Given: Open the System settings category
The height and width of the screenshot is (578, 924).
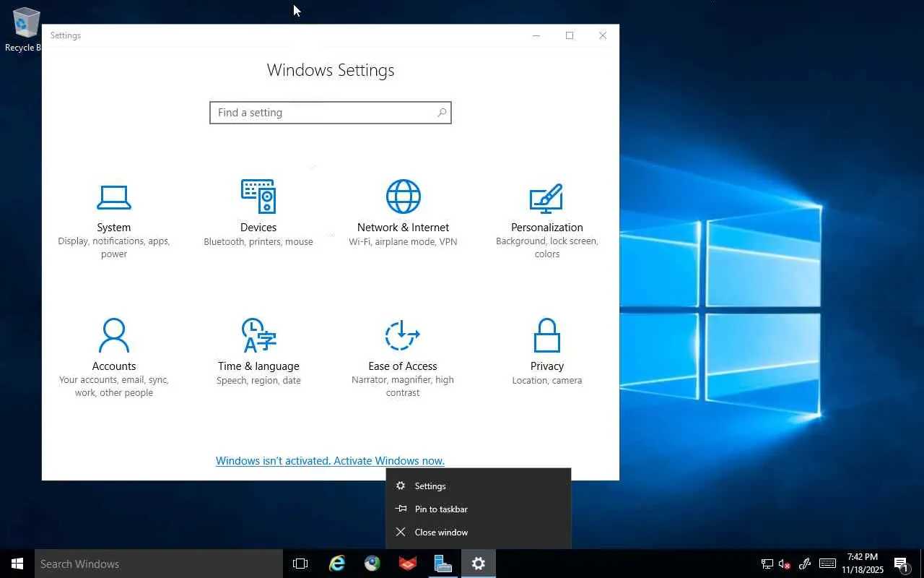Looking at the screenshot, I should [x=114, y=220].
